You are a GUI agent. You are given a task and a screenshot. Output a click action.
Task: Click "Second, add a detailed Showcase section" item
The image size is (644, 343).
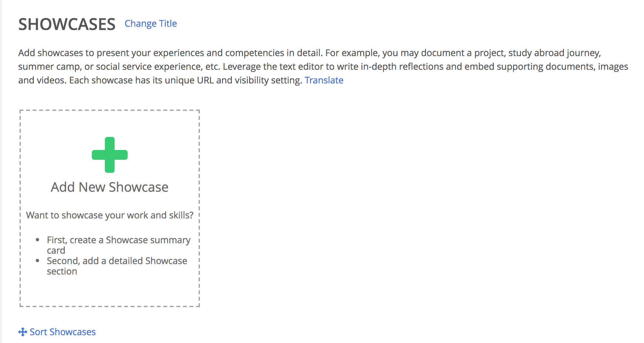pos(117,266)
